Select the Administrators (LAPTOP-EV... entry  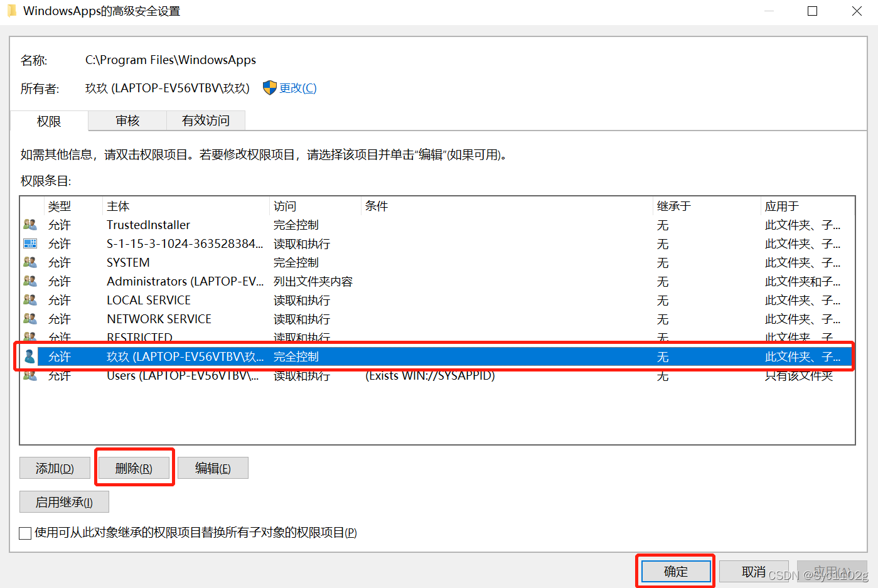coord(437,281)
